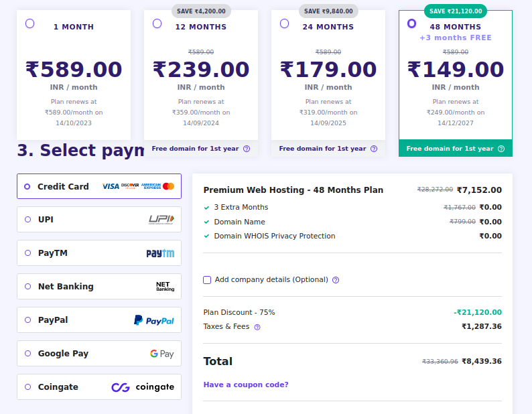Check Add company details checkbox
The image size is (532, 414).
(x=207, y=280)
